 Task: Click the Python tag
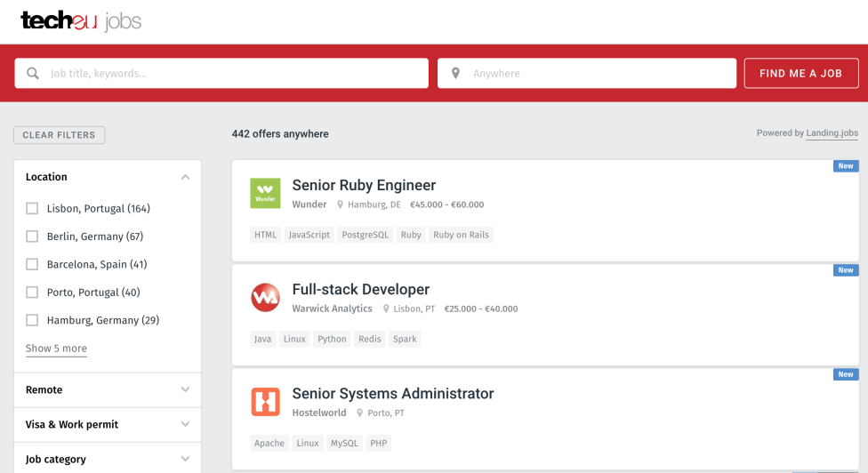pyautogui.click(x=332, y=339)
